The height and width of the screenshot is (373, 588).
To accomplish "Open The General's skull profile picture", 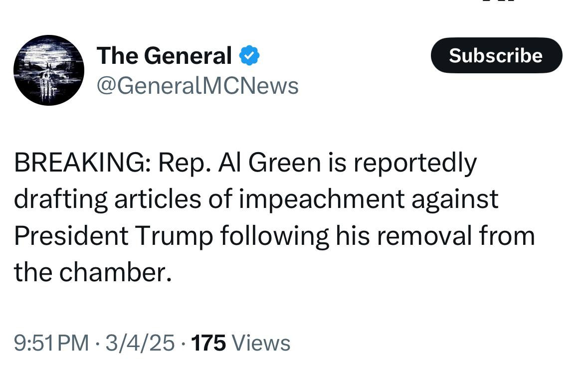I will (x=49, y=70).
